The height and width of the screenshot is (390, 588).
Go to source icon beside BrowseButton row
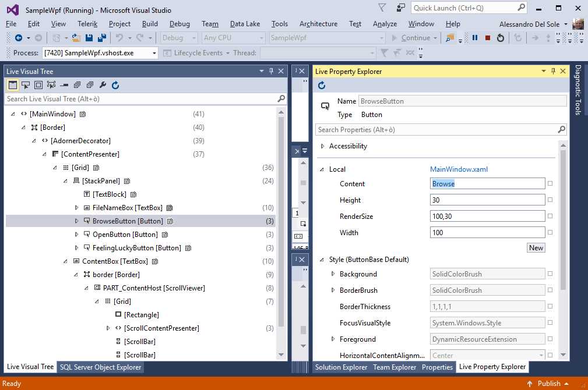point(170,221)
